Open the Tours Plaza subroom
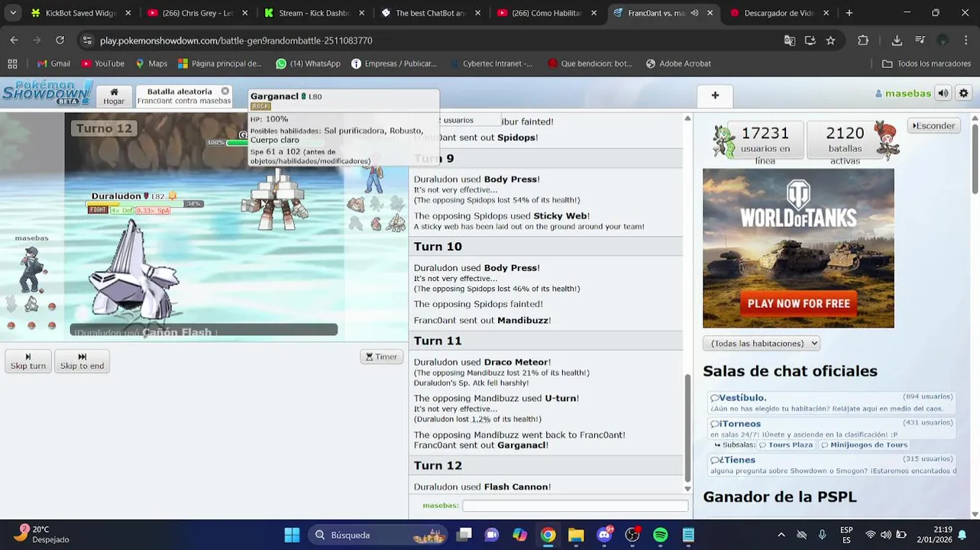The height and width of the screenshot is (550, 980). coord(785,445)
